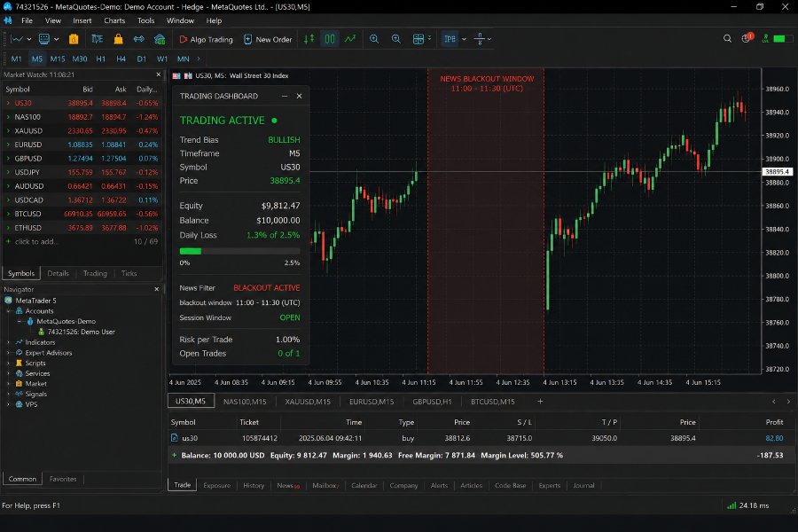
Task: Expand Expert Advisors in Navigator
Action: (x=8, y=352)
